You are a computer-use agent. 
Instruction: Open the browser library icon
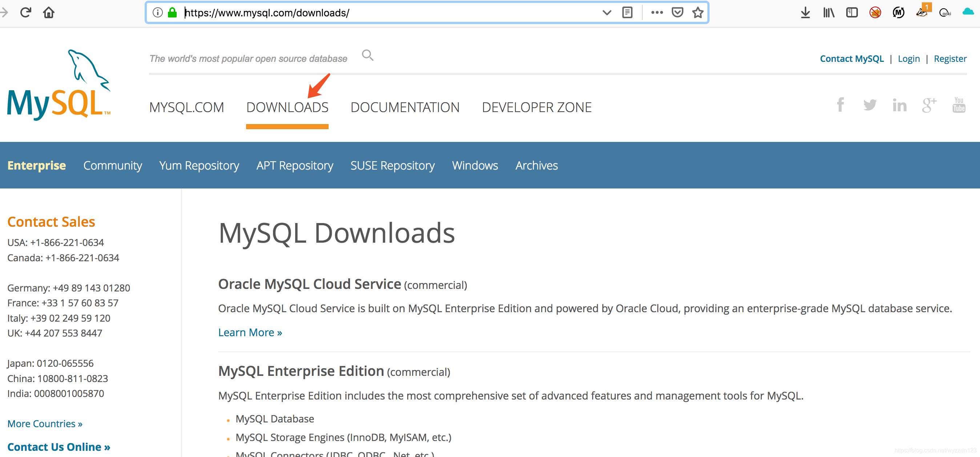point(828,13)
